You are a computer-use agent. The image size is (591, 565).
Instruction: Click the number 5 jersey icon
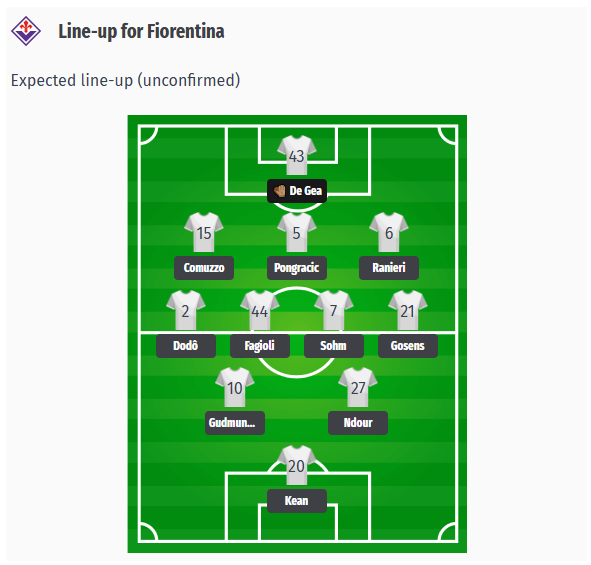[x=297, y=232]
